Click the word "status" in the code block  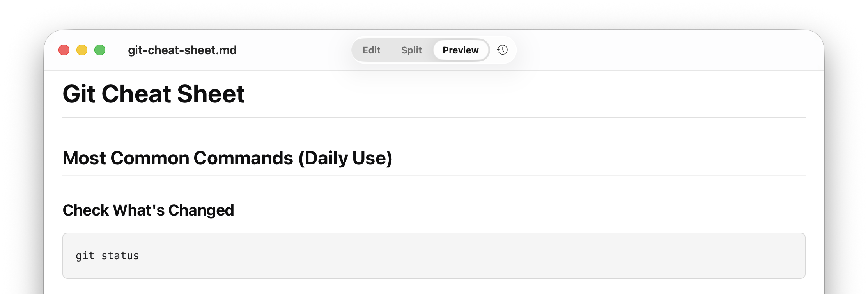coord(120,256)
